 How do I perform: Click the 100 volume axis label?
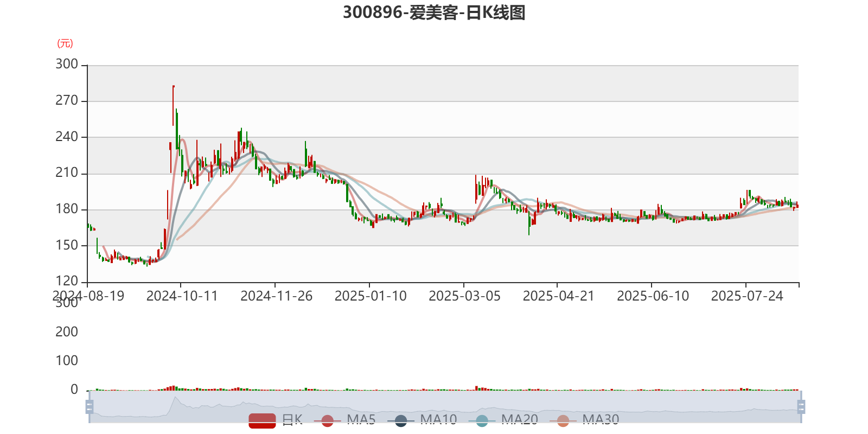pos(67,361)
